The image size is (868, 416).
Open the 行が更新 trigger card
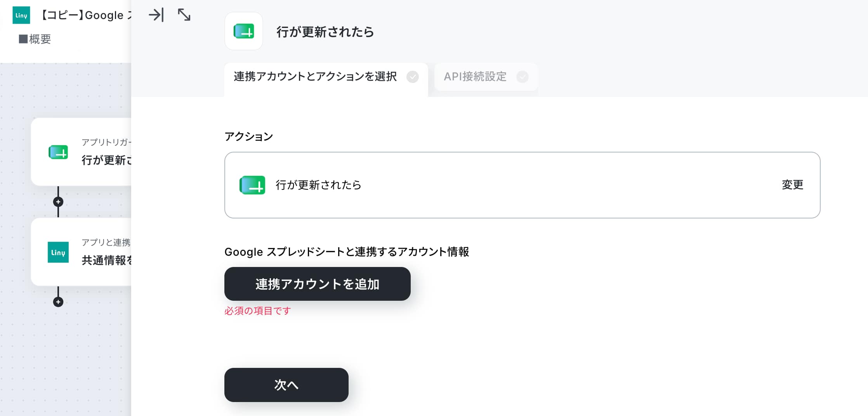coord(81,152)
